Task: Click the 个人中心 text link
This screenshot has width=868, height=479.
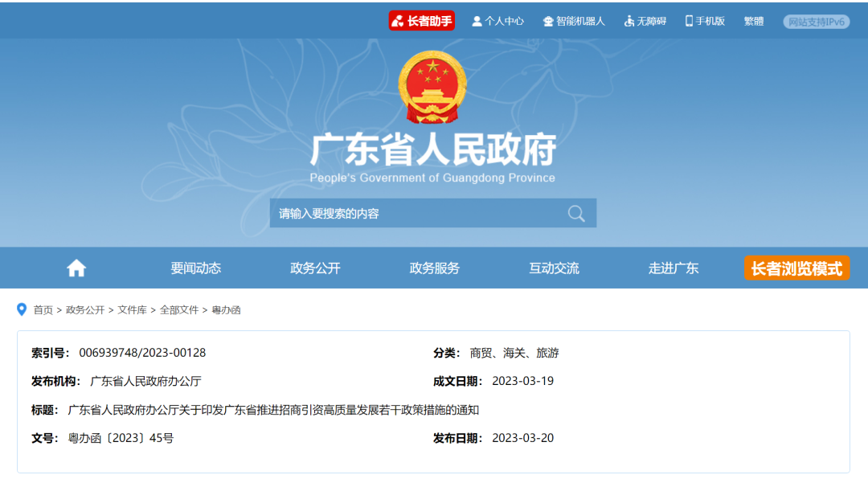Action: click(504, 21)
